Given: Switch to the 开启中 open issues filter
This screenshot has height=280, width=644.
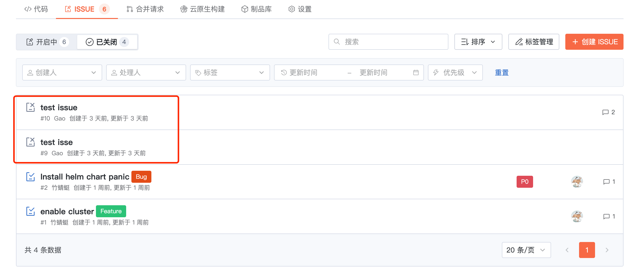Looking at the screenshot, I should (x=47, y=42).
